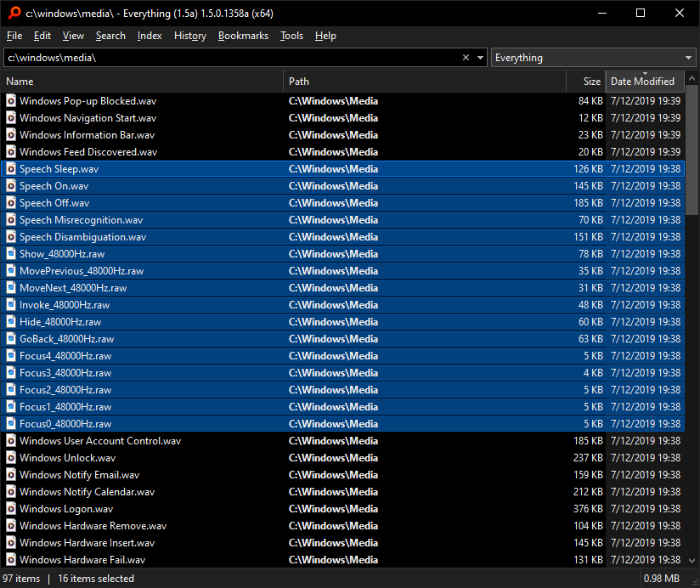The image size is (700, 588).
Task: Open the Index menu
Action: click(150, 36)
